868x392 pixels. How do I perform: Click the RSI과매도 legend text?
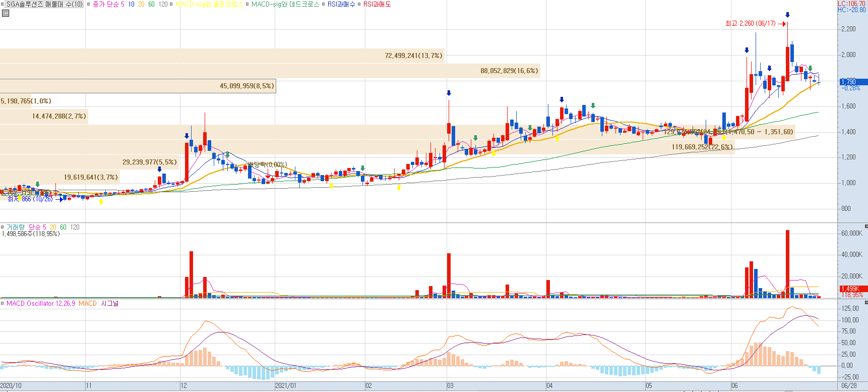tap(377, 4)
